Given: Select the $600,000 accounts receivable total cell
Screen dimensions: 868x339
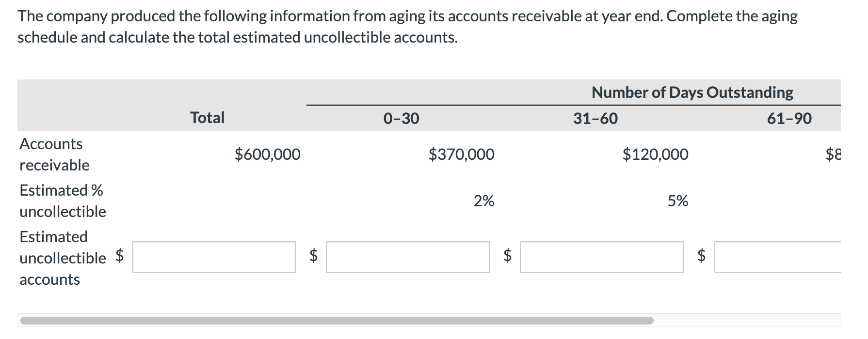Looking at the screenshot, I should (268, 154).
